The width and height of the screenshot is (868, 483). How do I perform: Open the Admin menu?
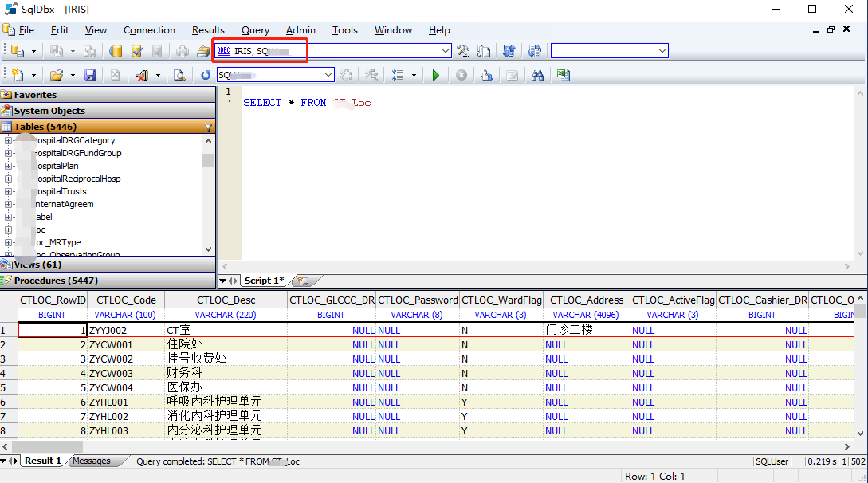(x=300, y=29)
